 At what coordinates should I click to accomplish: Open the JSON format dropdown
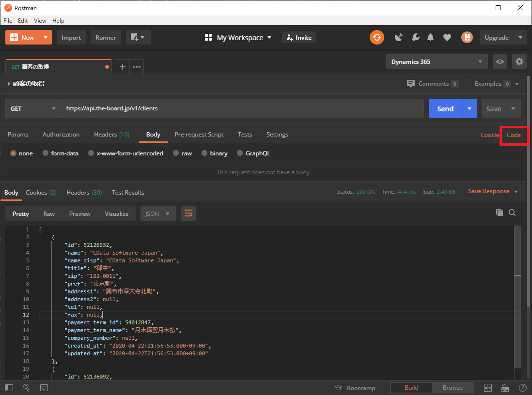tap(158, 213)
